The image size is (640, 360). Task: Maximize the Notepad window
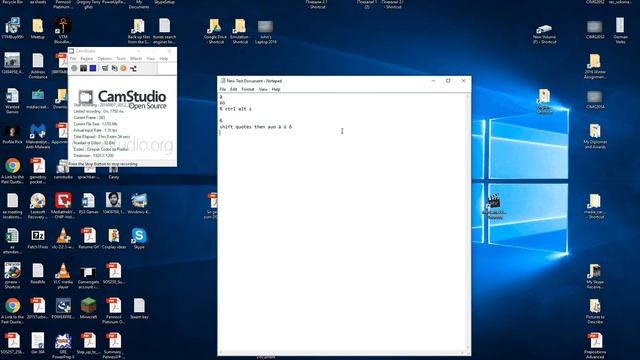448,81
